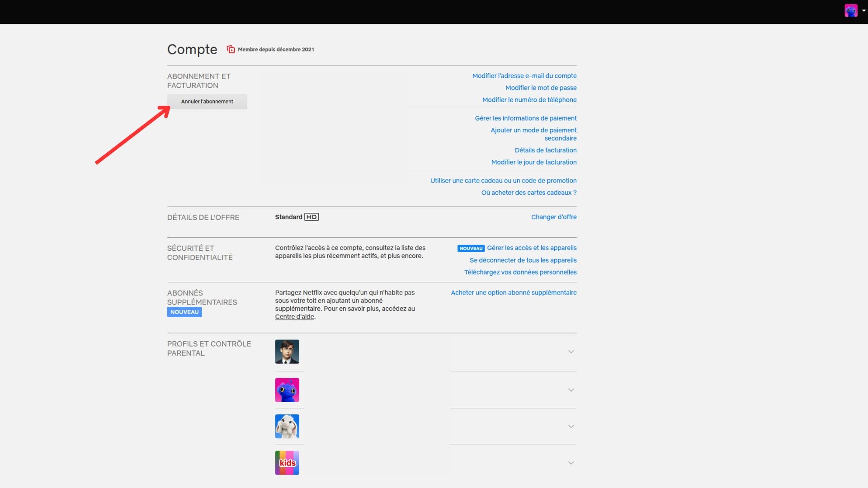This screenshot has height=488, width=868.
Task: Open Utiliser une carte cadeau ou code promotion
Action: 503,181
